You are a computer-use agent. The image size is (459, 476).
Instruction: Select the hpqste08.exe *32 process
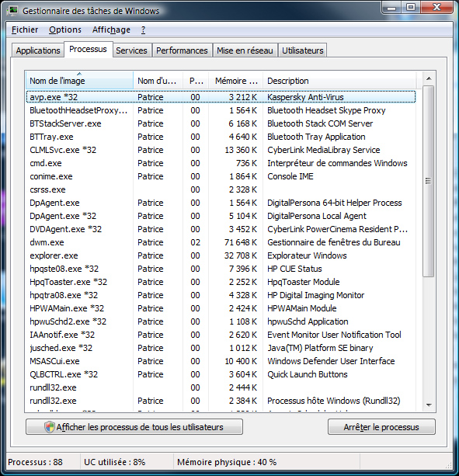pyautogui.click(x=221, y=269)
